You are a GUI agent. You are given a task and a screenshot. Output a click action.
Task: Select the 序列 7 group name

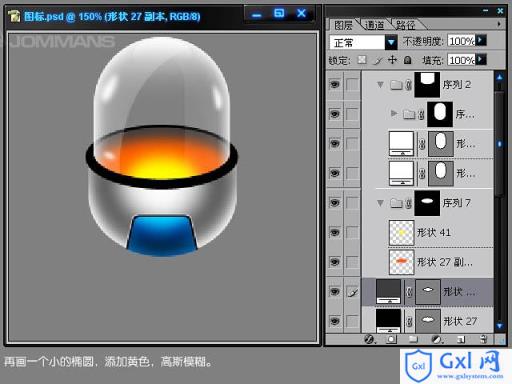(x=457, y=203)
